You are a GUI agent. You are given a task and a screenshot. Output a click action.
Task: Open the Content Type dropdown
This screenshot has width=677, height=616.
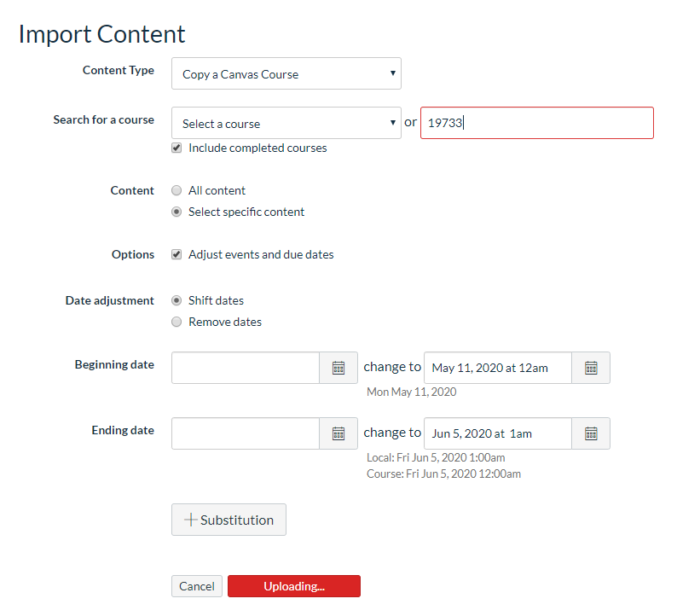click(286, 73)
